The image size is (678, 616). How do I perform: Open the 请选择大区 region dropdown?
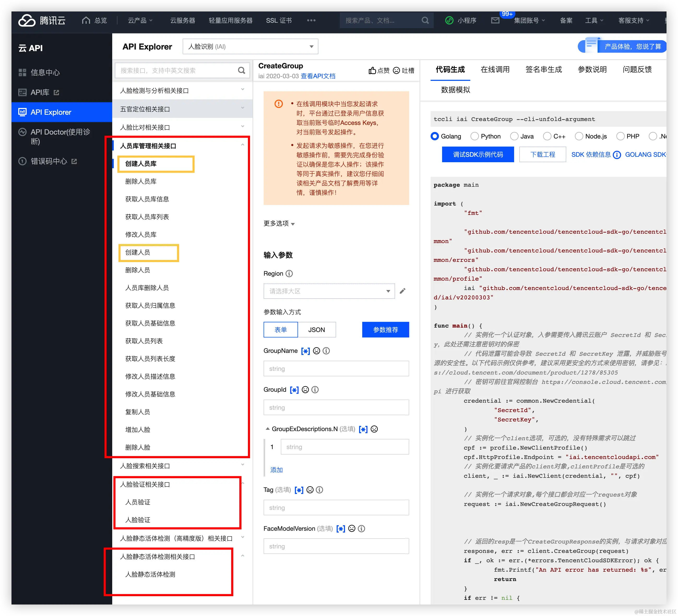[x=329, y=291]
